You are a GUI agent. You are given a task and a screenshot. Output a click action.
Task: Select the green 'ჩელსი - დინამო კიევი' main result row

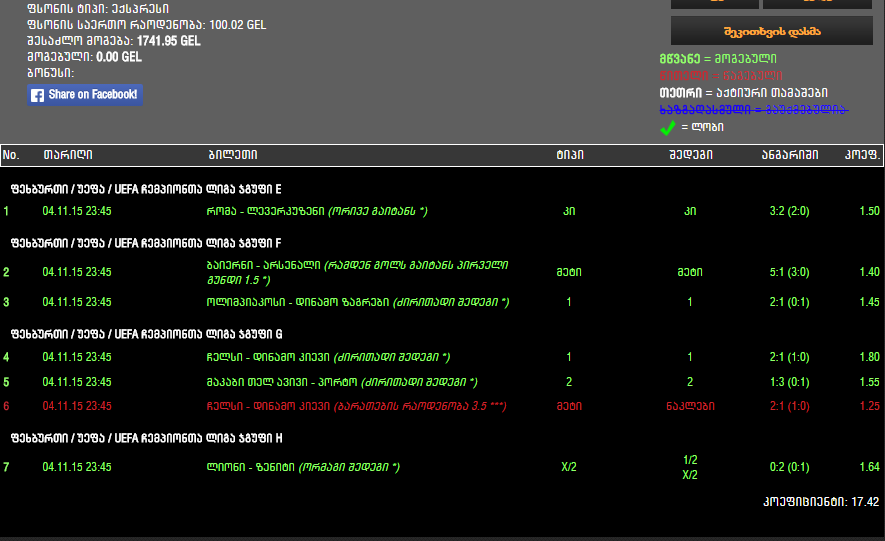(x=442, y=357)
